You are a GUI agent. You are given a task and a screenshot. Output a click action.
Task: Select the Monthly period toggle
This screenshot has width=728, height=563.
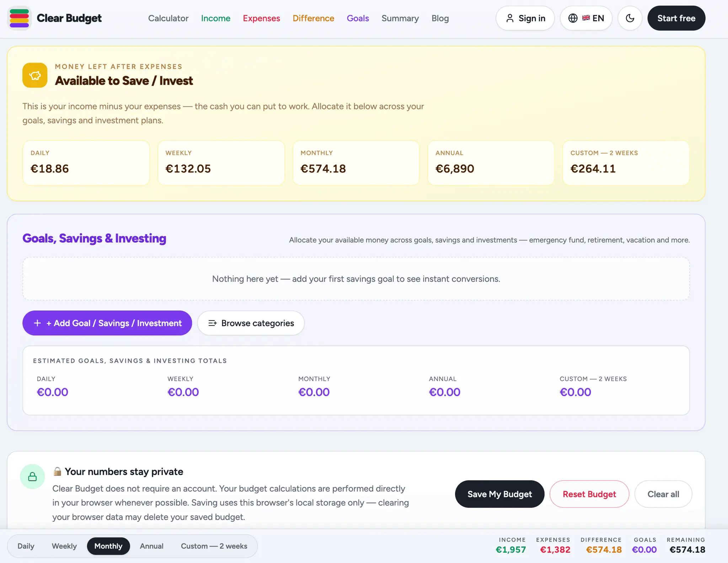pos(108,546)
